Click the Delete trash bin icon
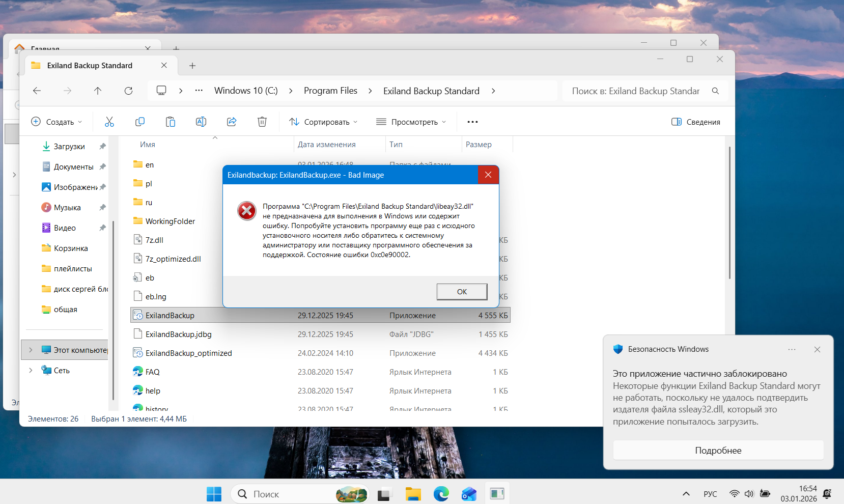This screenshot has width=844, height=504. (262, 122)
